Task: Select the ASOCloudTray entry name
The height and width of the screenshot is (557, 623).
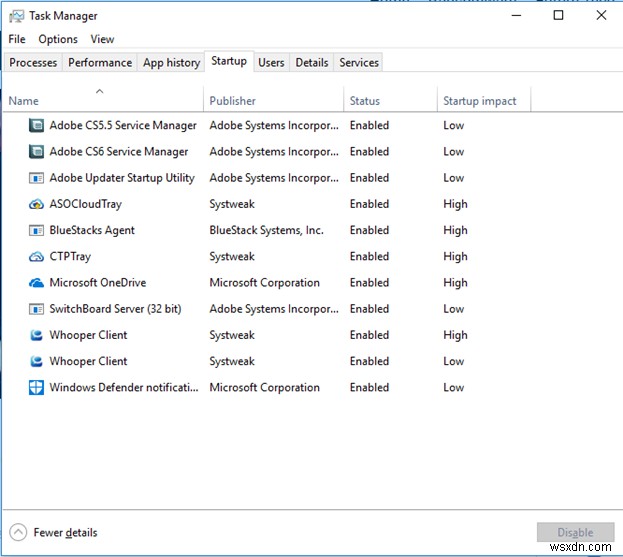Action: coord(85,204)
